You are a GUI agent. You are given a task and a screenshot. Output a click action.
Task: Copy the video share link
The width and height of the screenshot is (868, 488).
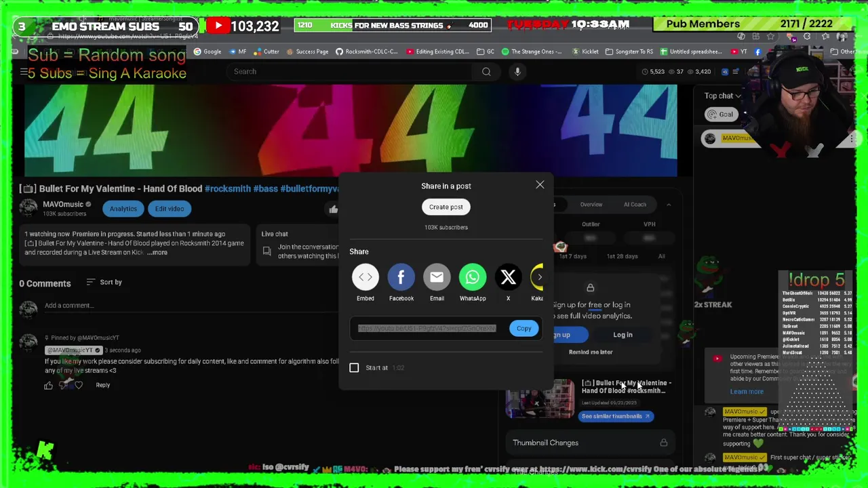(x=524, y=328)
